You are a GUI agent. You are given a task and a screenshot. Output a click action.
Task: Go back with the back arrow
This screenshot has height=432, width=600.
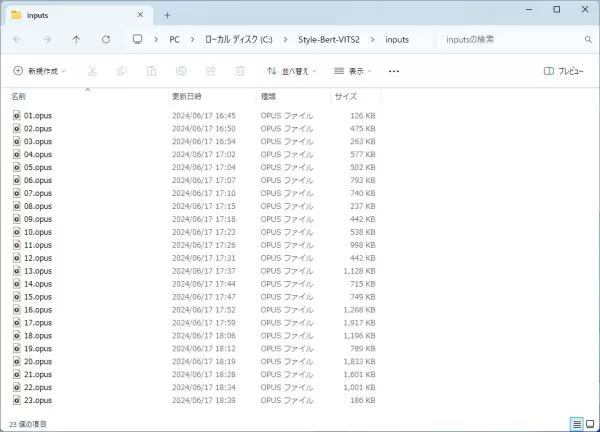point(17,39)
